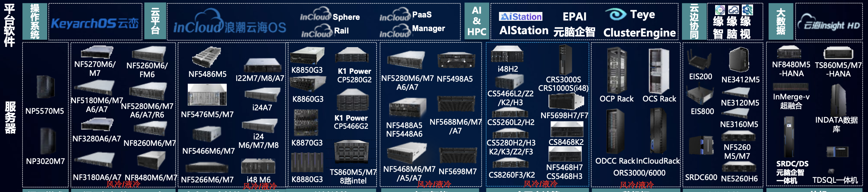Click the AIStation blue badge logo
This screenshot has height=192, width=868.
[521, 16]
